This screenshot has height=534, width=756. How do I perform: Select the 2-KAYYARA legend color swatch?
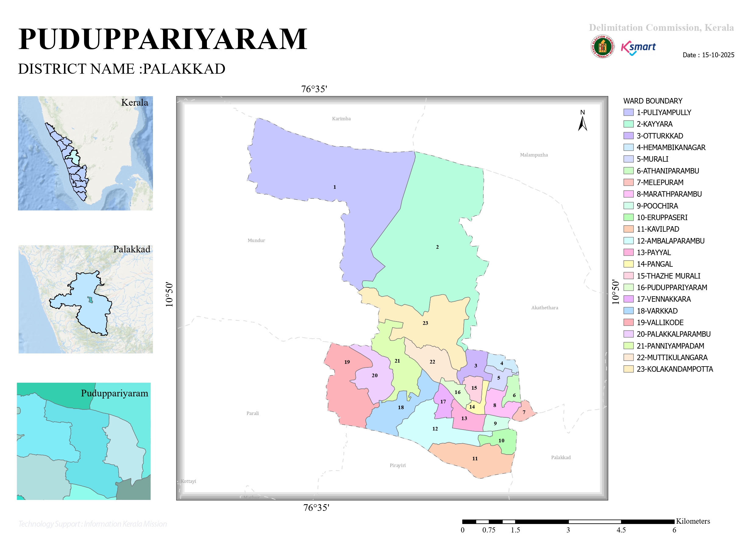(x=628, y=124)
